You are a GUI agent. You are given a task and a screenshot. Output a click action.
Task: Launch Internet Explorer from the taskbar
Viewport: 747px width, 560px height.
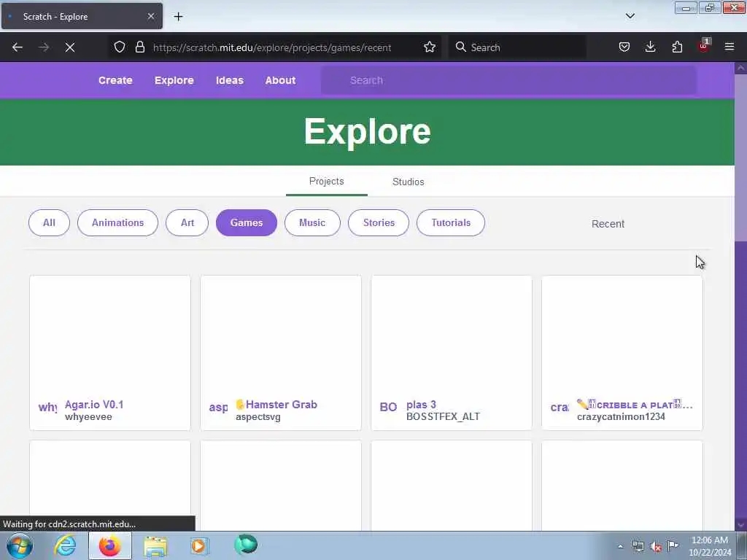click(65, 545)
